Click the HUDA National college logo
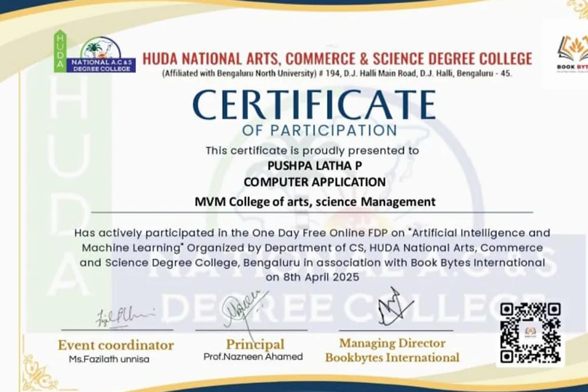Image resolution: width=588 pixels, height=392 pixels. pyautogui.click(x=95, y=52)
